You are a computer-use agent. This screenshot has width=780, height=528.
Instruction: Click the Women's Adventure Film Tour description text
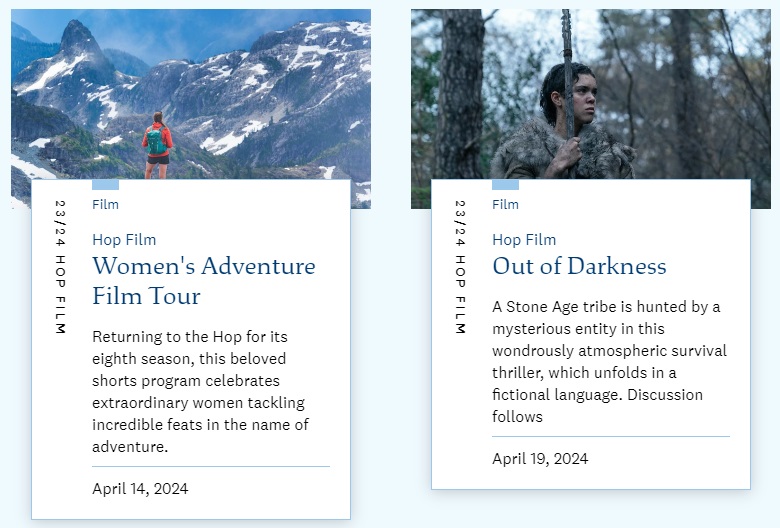click(x=200, y=391)
